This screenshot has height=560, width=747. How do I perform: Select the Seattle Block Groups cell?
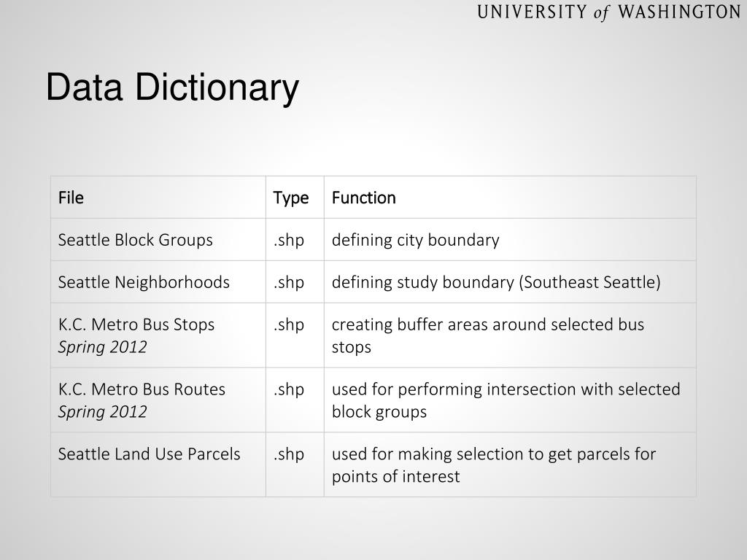point(136,240)
